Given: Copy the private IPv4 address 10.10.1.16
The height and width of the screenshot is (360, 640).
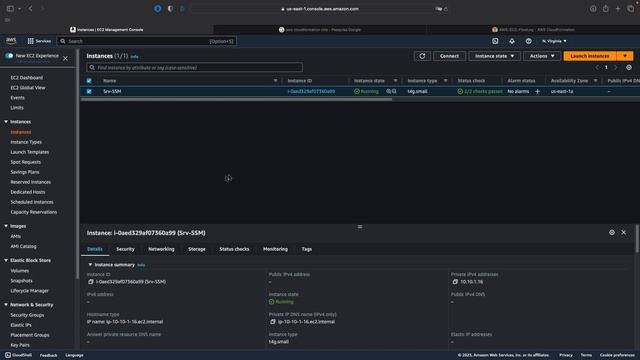Looking at the screenshot, I should tap(455, 282).
